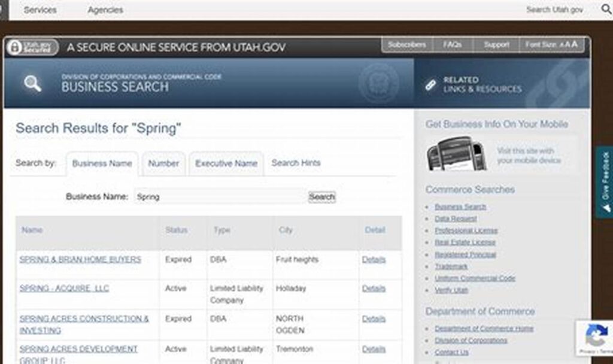Click 'Visit this site with your mobile device' text
613x364 pixels.
pyautogui.click(x=529, y=156)
